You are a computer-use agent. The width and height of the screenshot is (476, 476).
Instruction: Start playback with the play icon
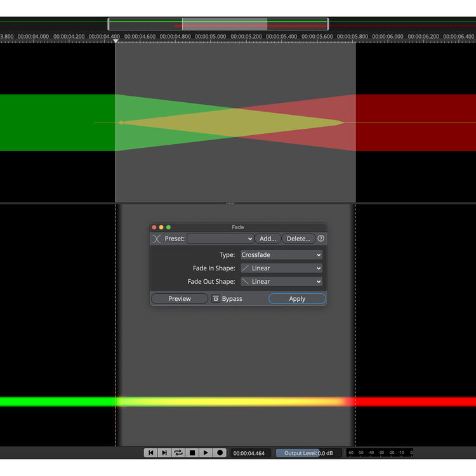(206, 453)
